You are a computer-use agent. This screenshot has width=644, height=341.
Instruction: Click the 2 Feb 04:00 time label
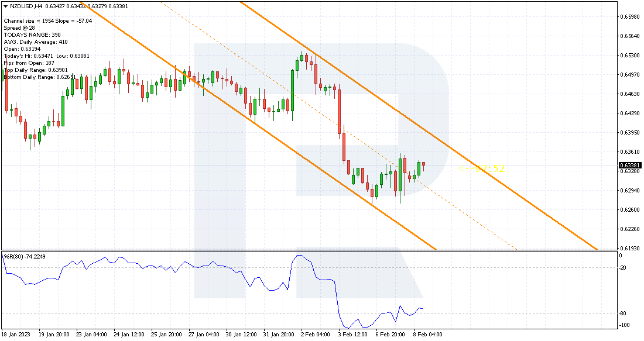[x=316, y=335]
